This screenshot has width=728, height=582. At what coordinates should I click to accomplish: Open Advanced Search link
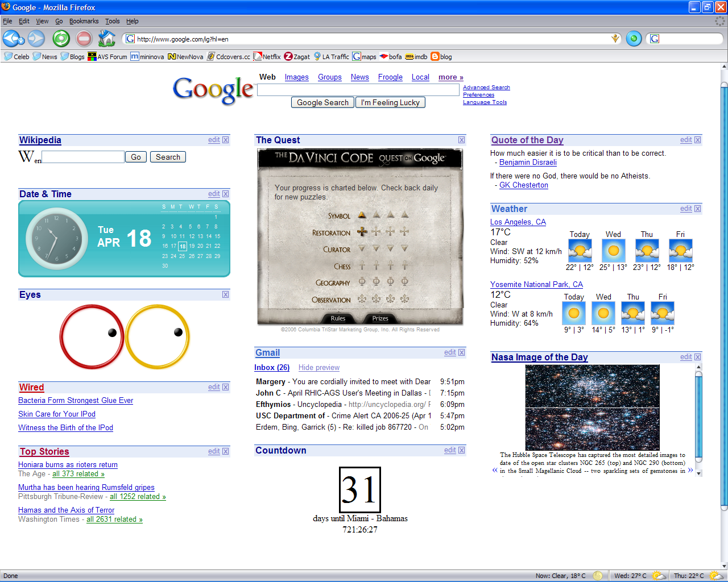[x=486, y=88]
